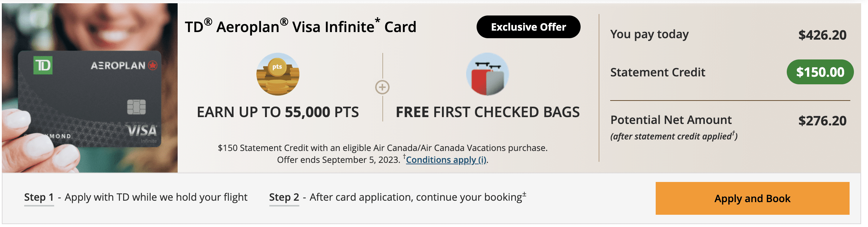868x227 pixels.
Task: Click the credit card photo thumbnail
Action: point(90,88)
